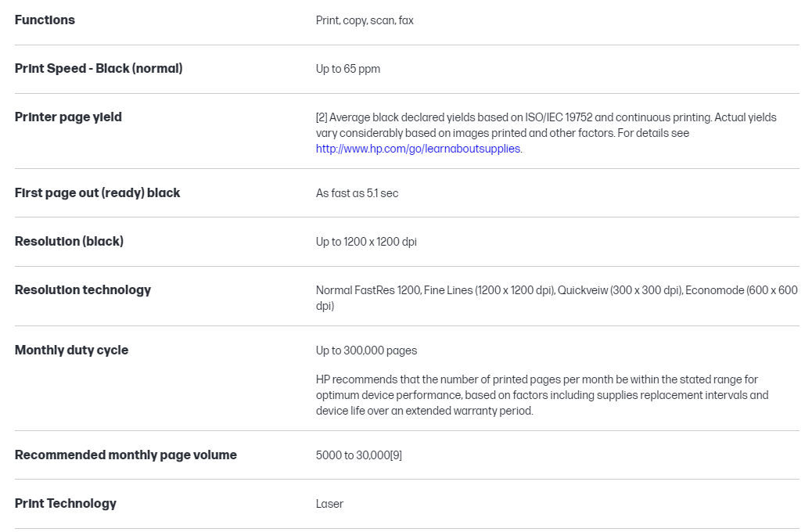Click the 'Up to 1200 x 1200 dpi' value
812x532 pixels.
366,242
